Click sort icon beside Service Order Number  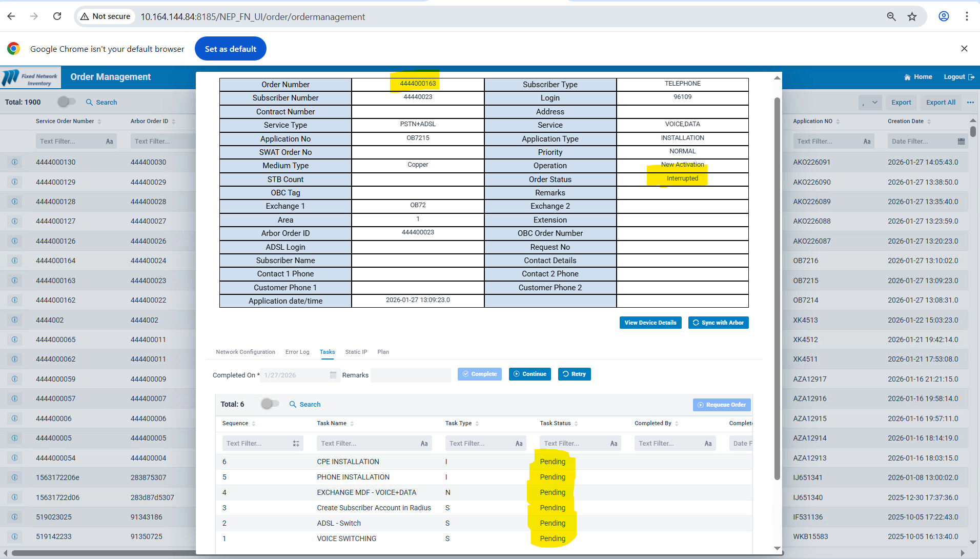99,122
